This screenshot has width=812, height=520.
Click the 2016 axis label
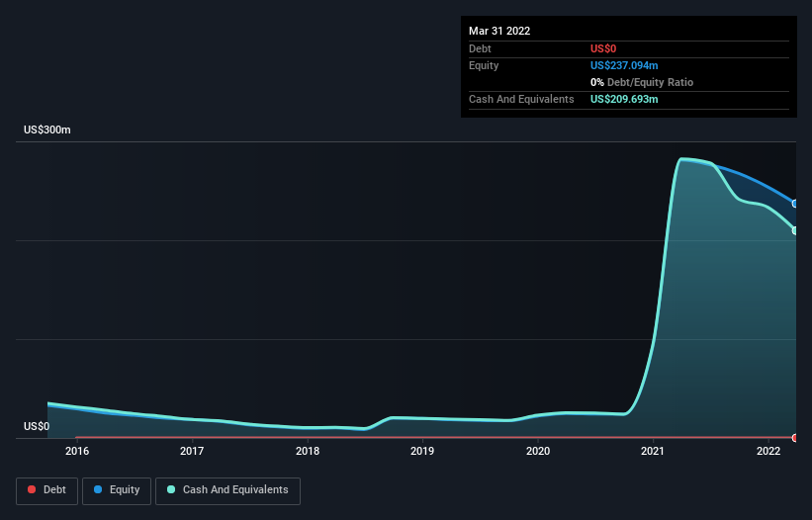click(x=77, y=451)
